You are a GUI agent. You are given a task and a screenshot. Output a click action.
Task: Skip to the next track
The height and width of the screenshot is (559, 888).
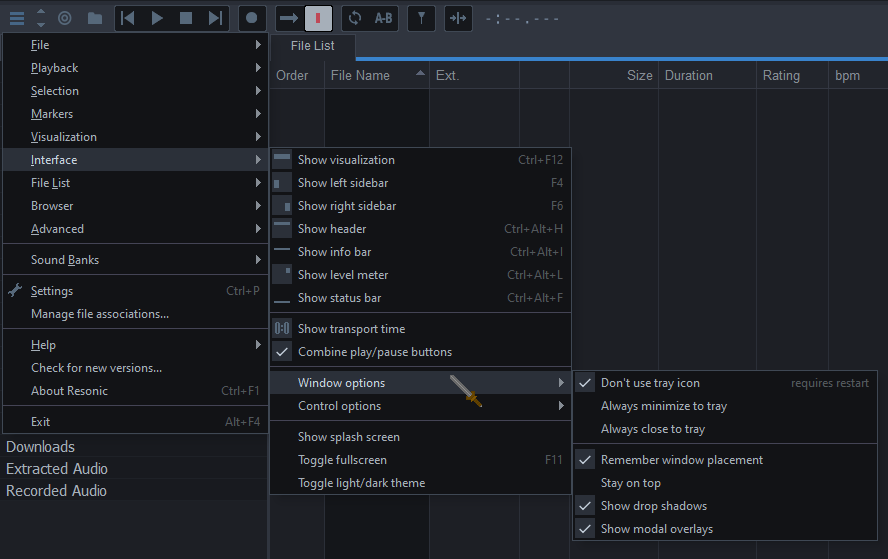tap(215, 18)
